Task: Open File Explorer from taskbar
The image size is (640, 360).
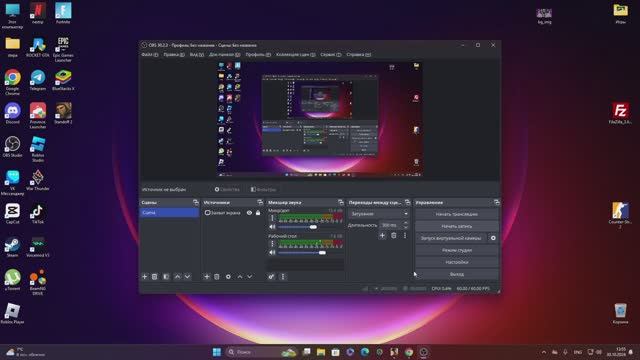Action: 321,352
